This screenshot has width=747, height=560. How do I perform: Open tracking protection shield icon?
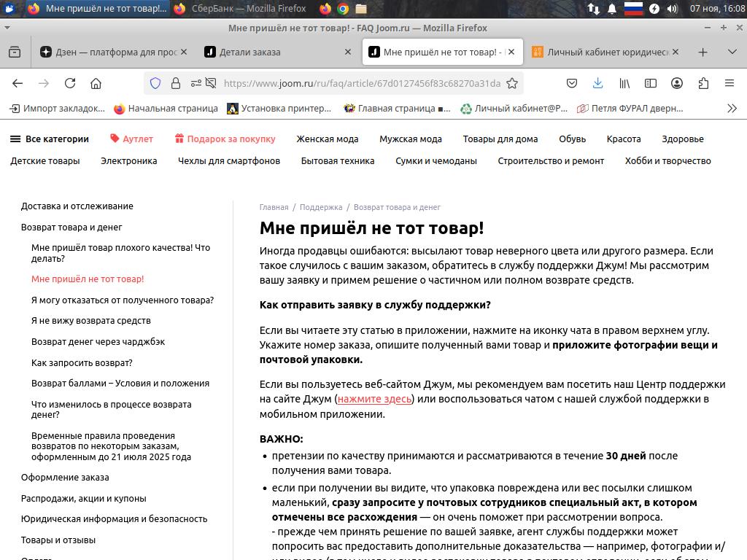[x=155, y=83]
